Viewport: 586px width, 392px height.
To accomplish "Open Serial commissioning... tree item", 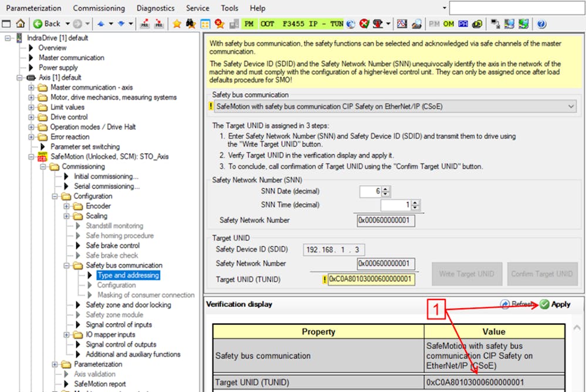I will (x=107, y=186).
